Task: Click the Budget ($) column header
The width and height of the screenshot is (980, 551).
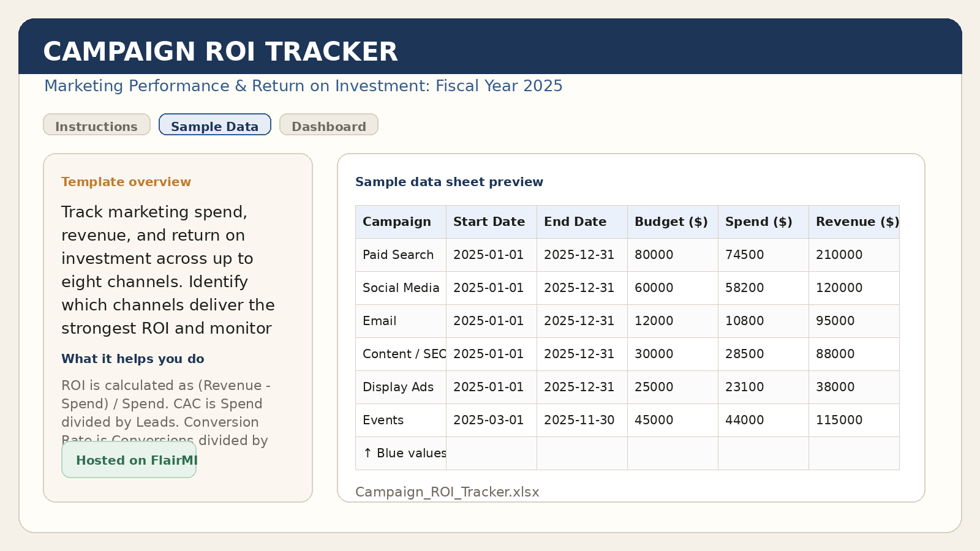Action: 671,222
